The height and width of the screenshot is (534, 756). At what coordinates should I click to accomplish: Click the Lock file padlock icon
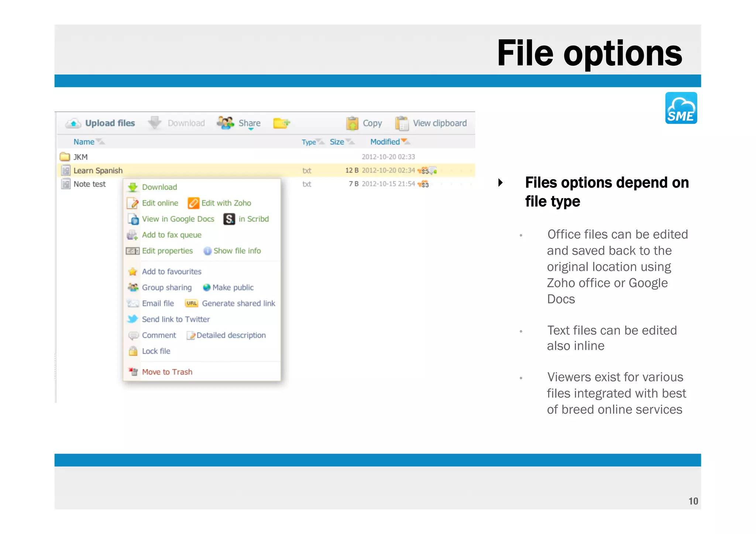[133, 351]
